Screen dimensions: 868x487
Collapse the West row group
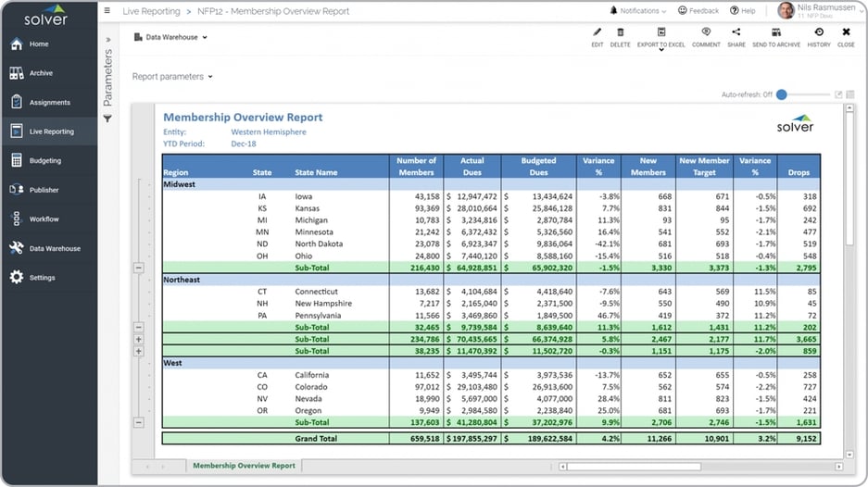pos(139,422)
